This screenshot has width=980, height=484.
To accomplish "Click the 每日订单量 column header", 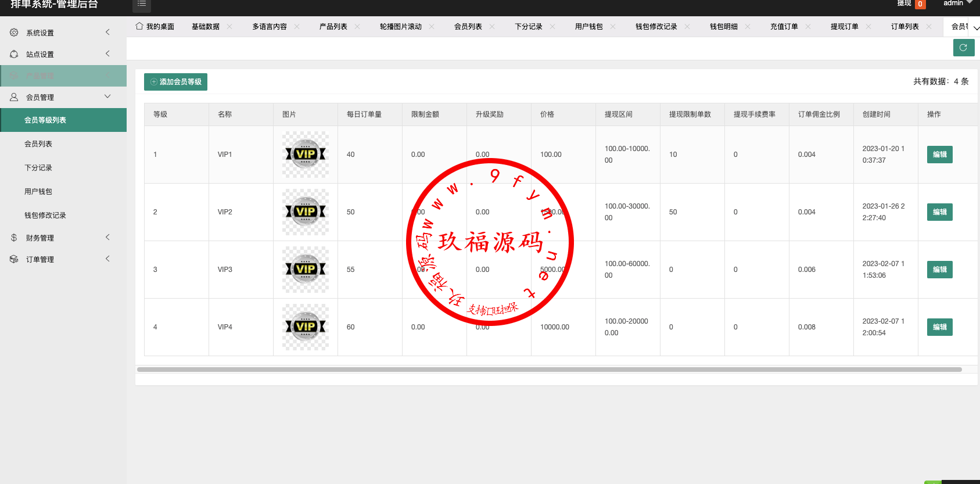I will pyautogui.click(x=370, y=114).
